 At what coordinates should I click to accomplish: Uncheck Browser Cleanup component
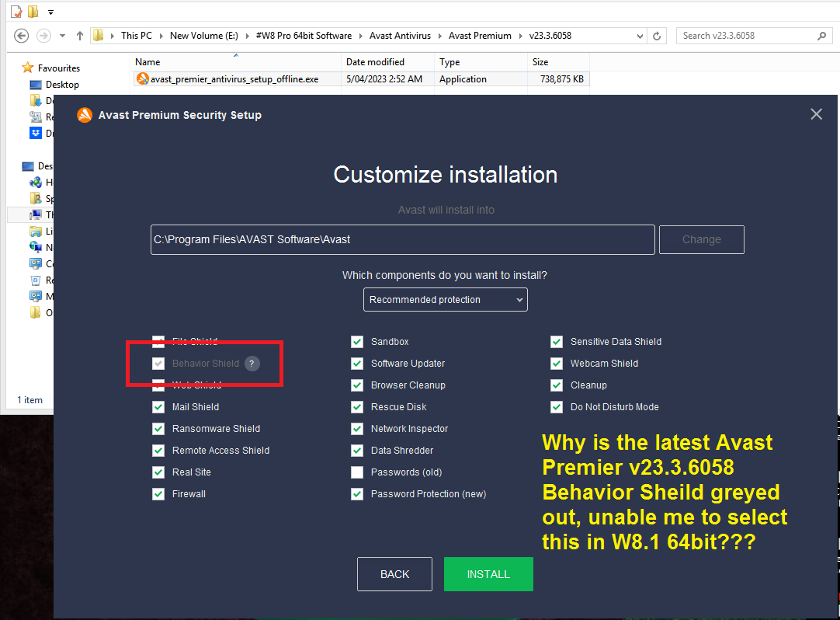357,385
